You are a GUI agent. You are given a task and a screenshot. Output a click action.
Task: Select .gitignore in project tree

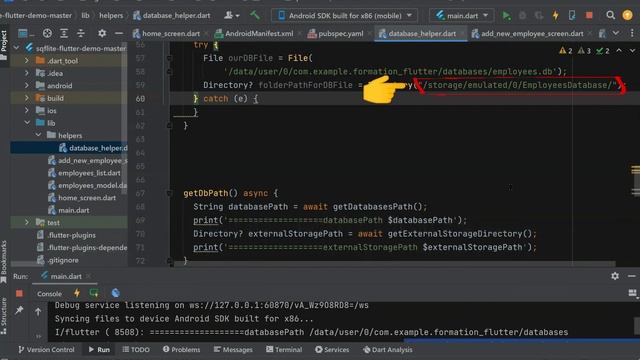(x=58, y=260)
